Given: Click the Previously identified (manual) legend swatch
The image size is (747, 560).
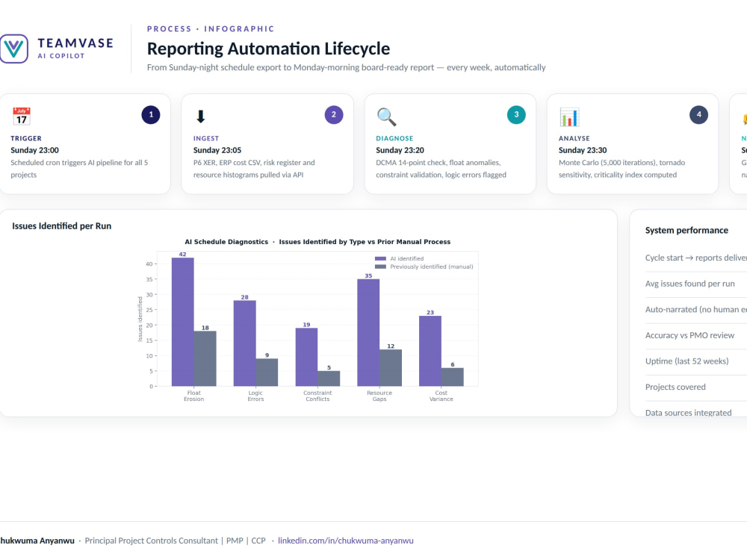Looking at the screenshot, I should tap(380, 267).
